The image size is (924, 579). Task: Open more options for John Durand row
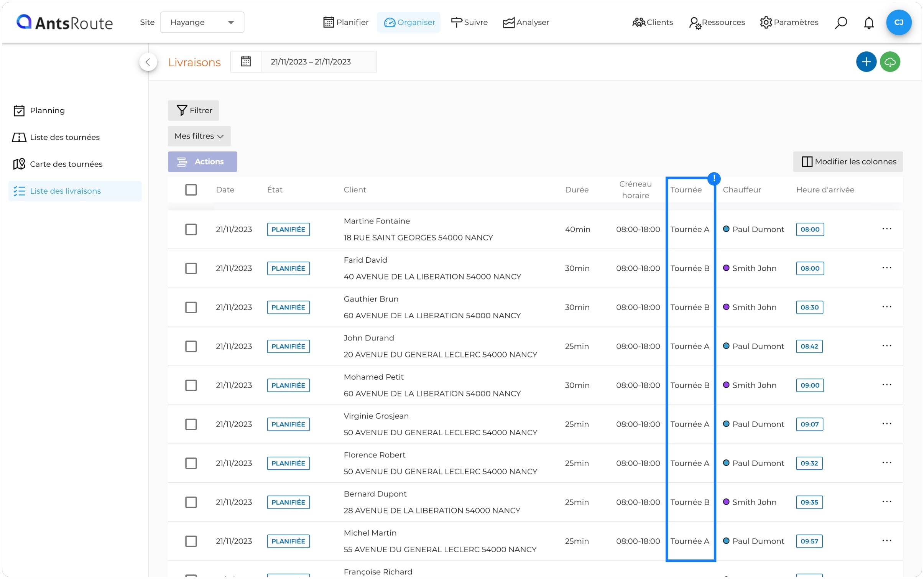pyautogui.click(x=886, y=346)
